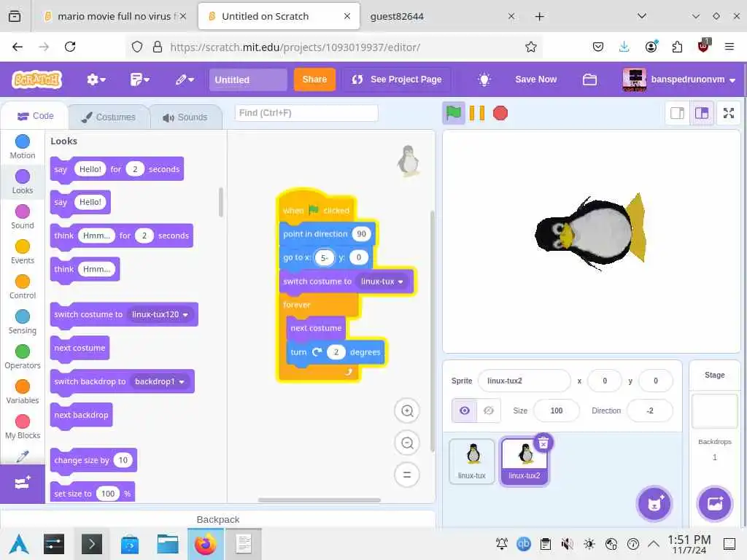Viewport: 747px width, 560px height.
Task: Click See Project Page button
Action: point(396,79)
